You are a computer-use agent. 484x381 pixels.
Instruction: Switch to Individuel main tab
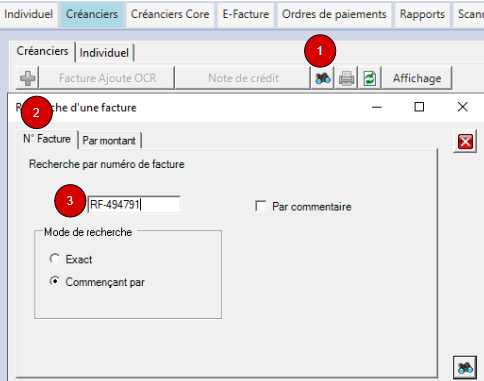[29, 14]
